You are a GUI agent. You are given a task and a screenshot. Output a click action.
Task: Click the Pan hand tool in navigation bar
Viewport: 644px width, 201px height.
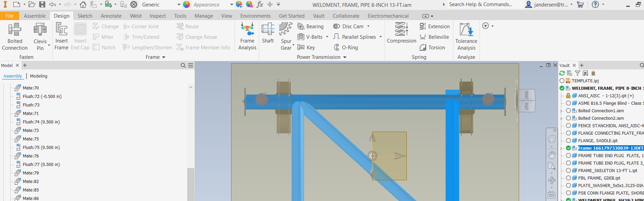[552, 155]
